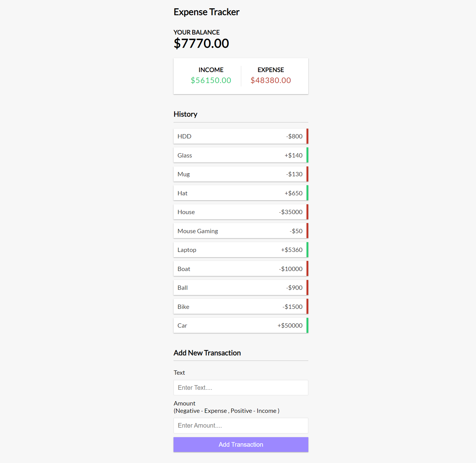Screen dimensions: 476x463
Task: Click the History section heading
Action: tap(185, 114)
